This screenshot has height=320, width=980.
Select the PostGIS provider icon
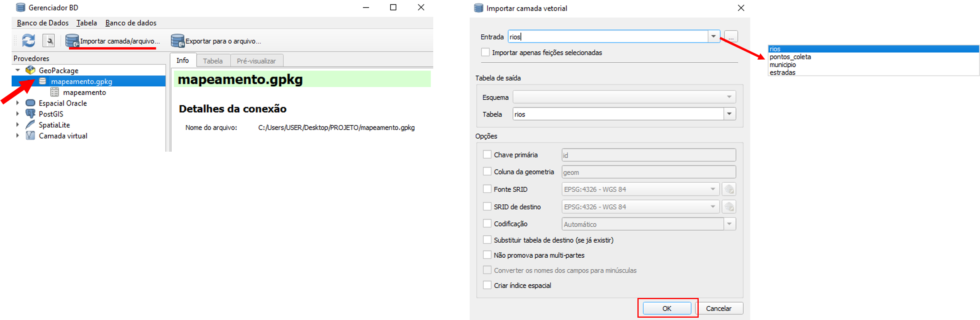tap(30, 114)
